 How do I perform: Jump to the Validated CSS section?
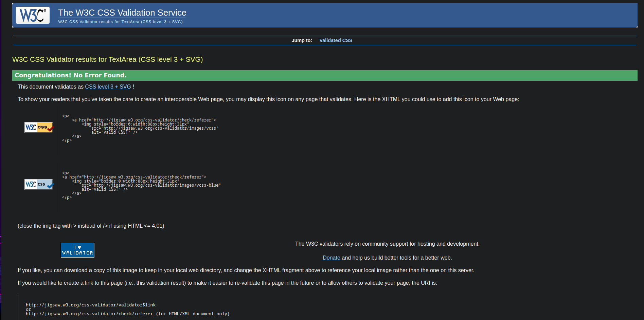pyautogui.click(x=336, y=40)
